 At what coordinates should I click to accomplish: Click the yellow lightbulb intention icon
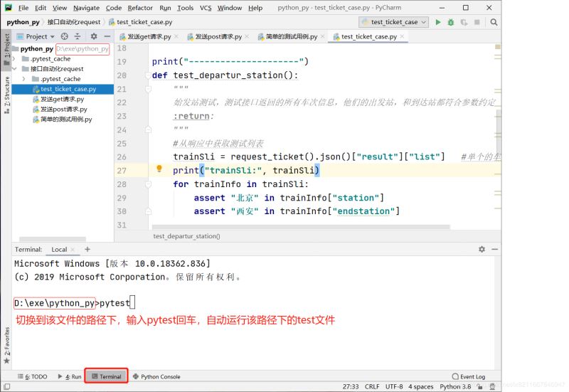tap(159, 170)
